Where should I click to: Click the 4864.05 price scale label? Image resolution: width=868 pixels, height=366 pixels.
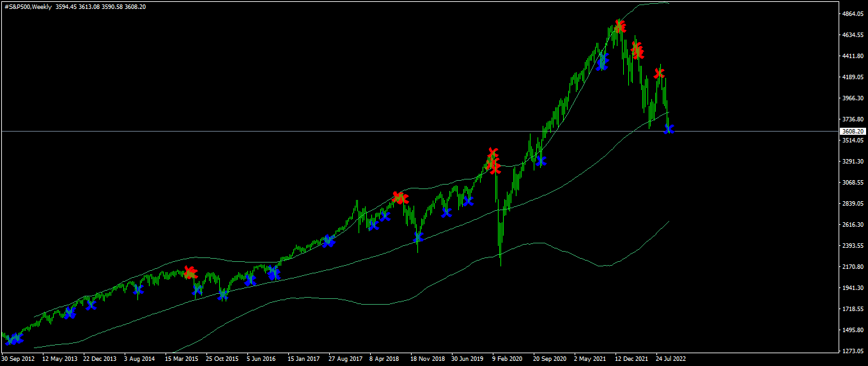click(x=853, y=14)
